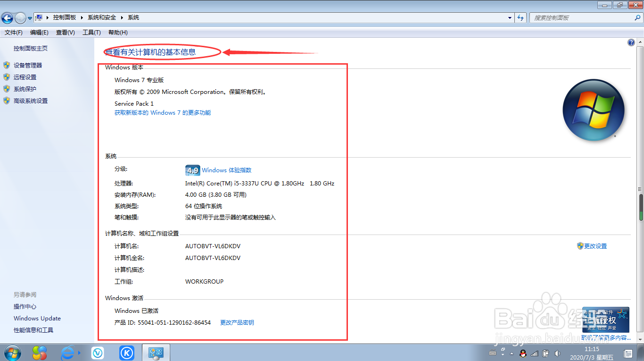Click the 更改产品密钥 link
The height and width of the screenshot is (361, 644).
(x=237, y=323)
